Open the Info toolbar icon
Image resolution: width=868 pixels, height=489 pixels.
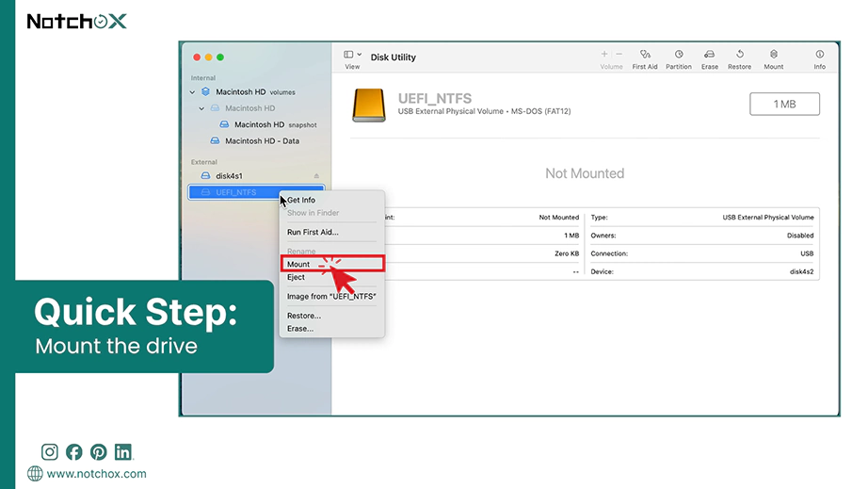point(819,55)
